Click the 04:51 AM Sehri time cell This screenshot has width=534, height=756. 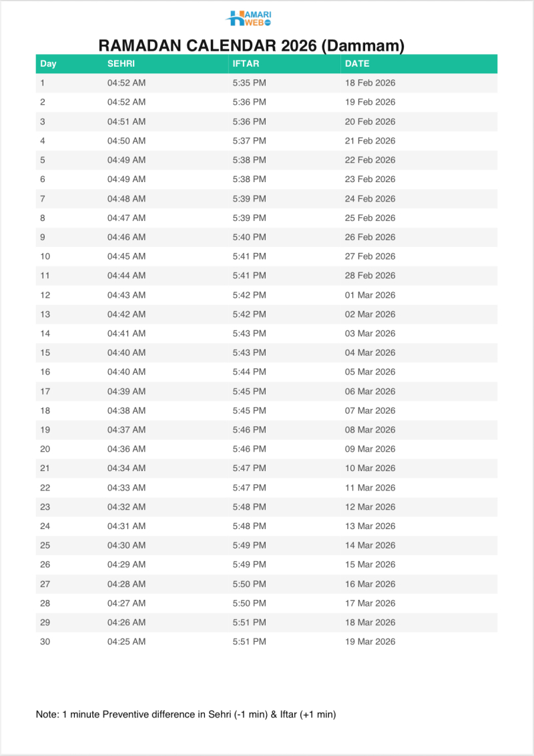tap(126, 121)
